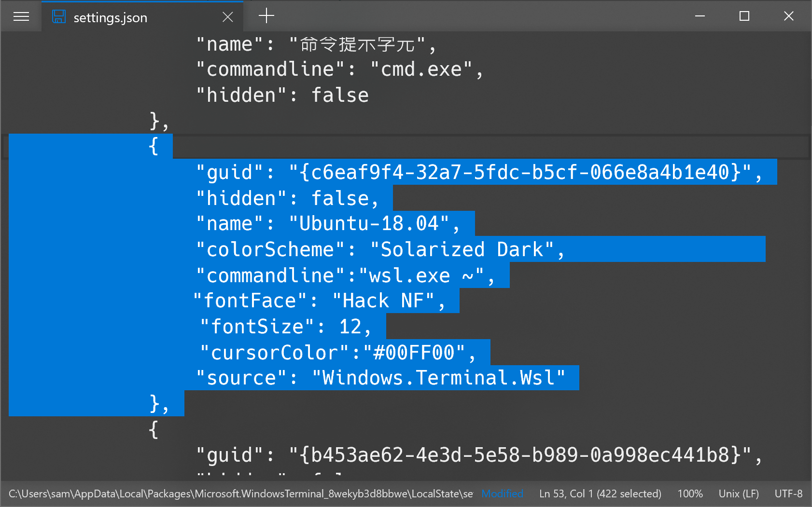Open the UTF-8 encoding selector
Image resolution: width=812 pixels, height=507 pixels.
pos(788,493)
